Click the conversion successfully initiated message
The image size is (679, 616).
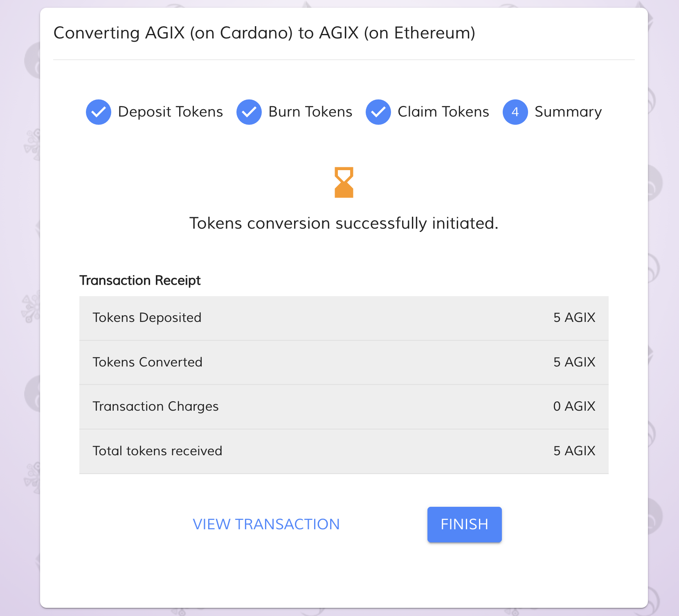[x=344, y=224]
